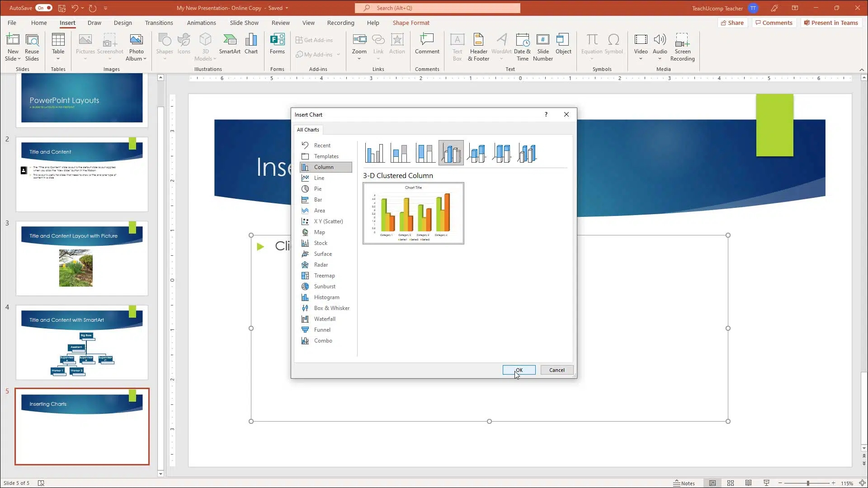The height and width of the screenshot is (488, 868).
Task: Click OK in Insert Chart dialog
Action: click(x=519, y=370)
